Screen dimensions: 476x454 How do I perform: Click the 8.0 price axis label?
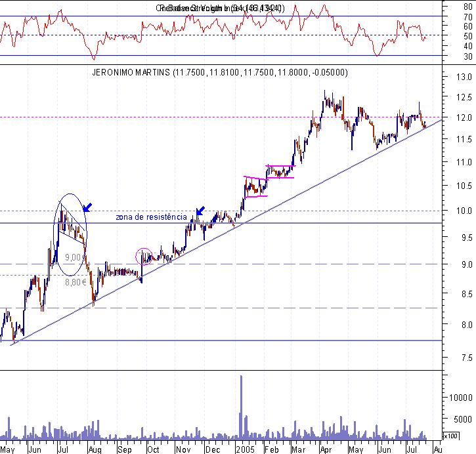(467, 325)
